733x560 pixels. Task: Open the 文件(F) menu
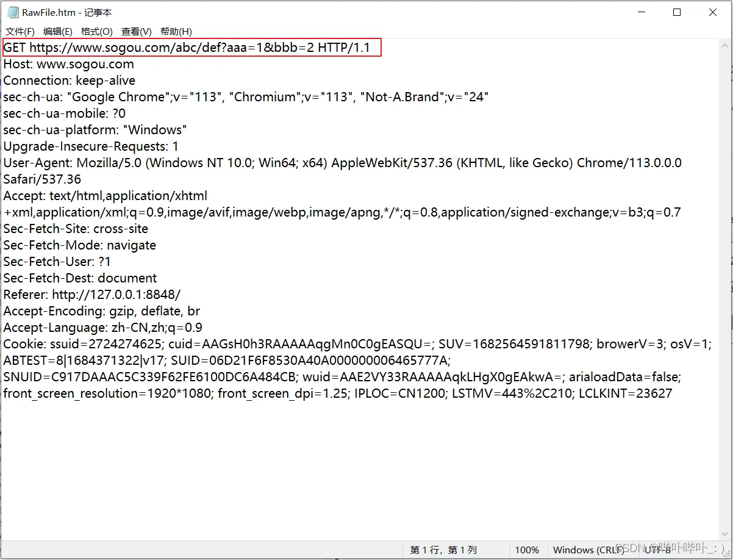20,32
